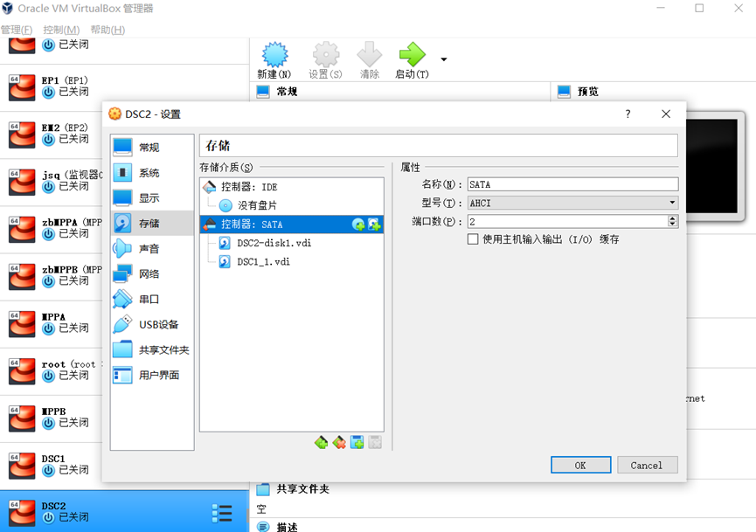
Task: Click the 端口数 port count field
Action: pyautogui.click(x=567, y=221)
